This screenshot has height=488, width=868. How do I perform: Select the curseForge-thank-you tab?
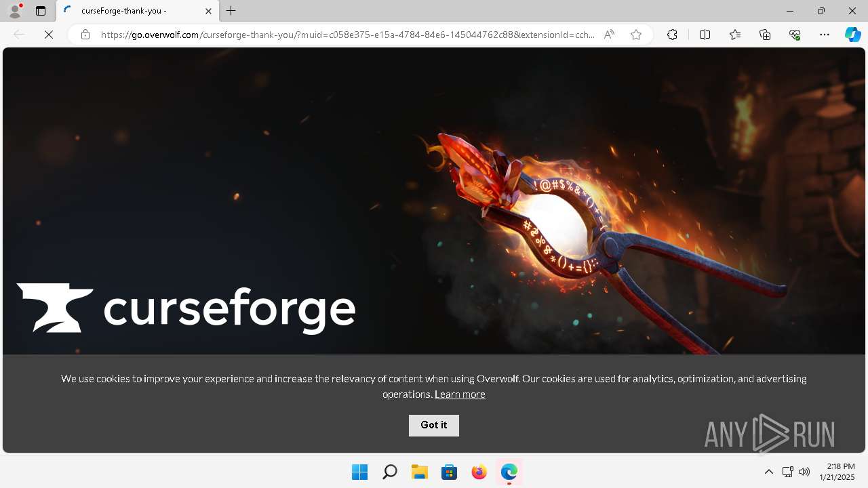(138, 11)
